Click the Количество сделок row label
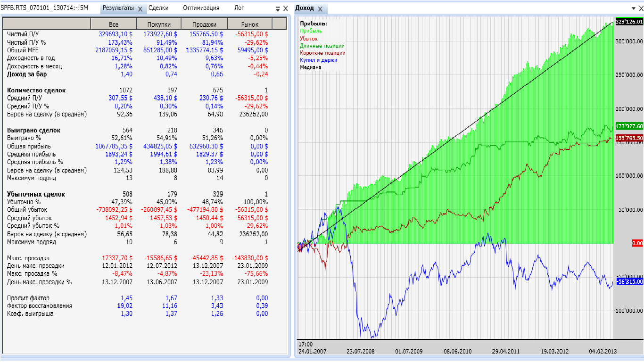Viewport: 644px width, 362px height. [36, 90]
